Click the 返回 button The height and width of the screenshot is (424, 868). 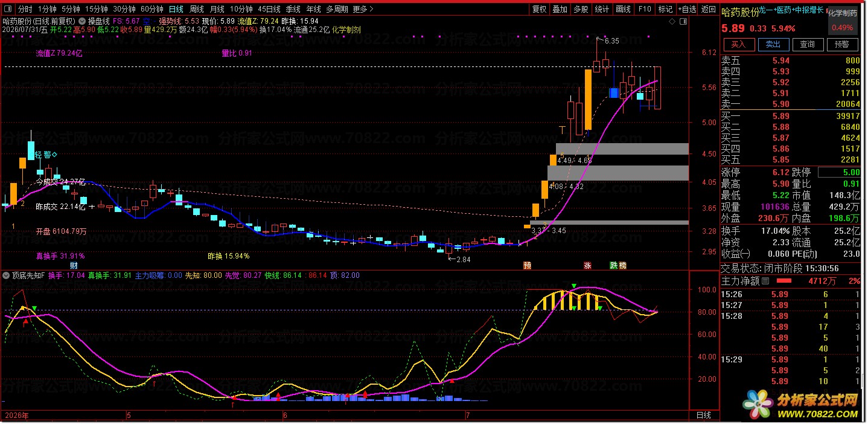coord(709,9)
